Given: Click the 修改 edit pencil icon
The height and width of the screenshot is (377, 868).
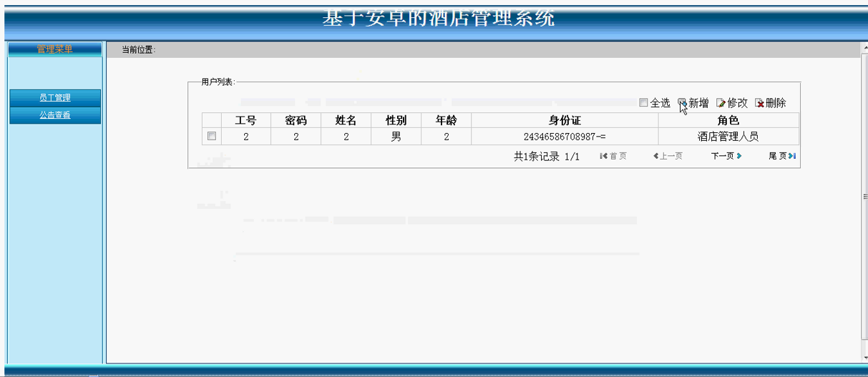Looking at the screenshot, I should 721,103.
